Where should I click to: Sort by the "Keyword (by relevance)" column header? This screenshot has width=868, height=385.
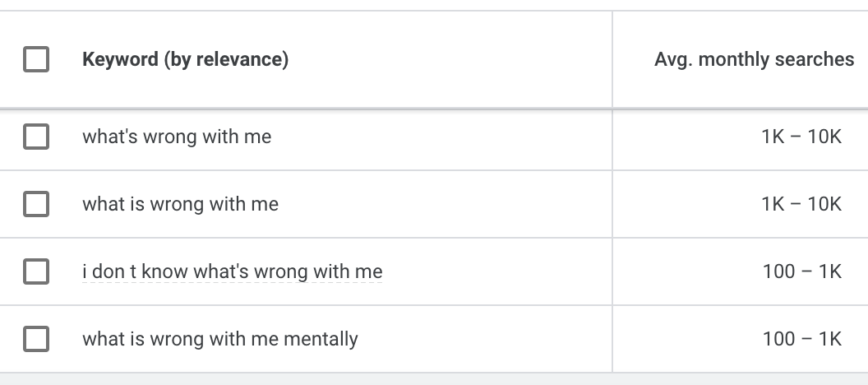point(185,59)
